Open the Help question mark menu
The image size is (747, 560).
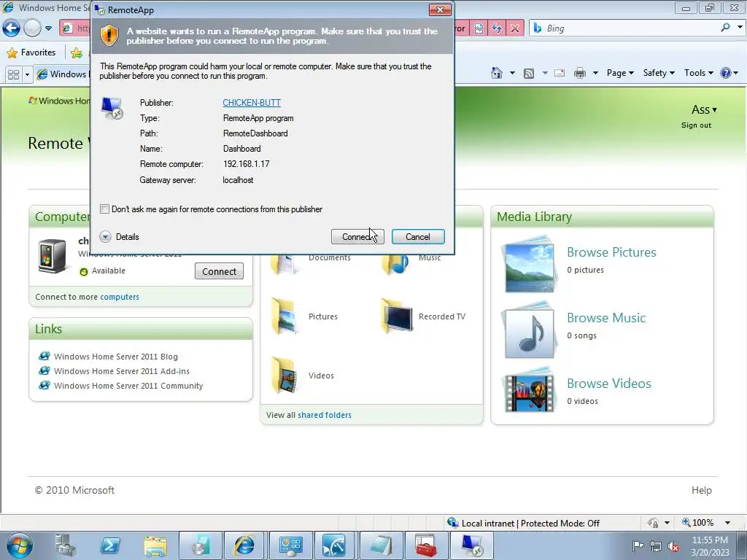(729, 73)
